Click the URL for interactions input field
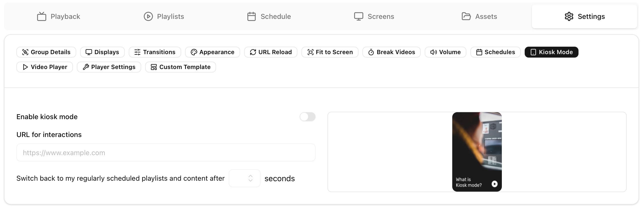Screen dimensions: 644x208 tap(166, 152)
